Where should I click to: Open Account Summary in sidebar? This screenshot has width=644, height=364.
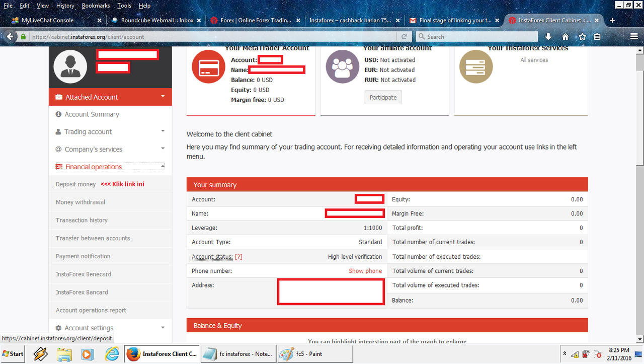[x=92, y=114]
